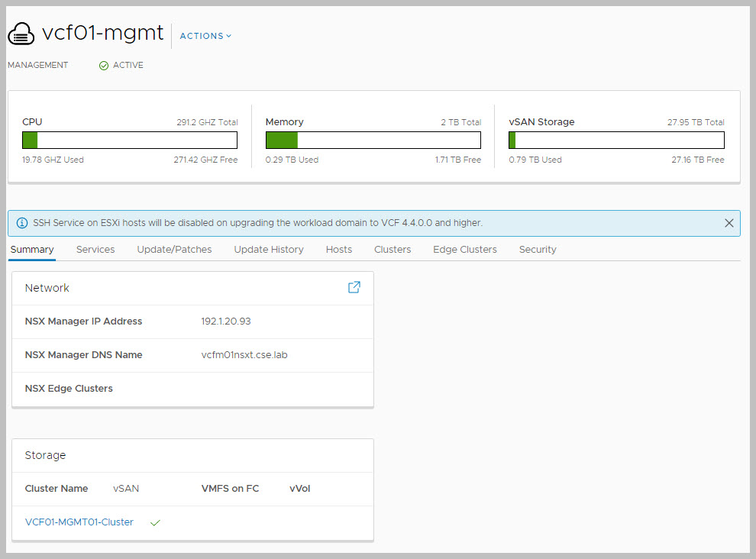756x559 pixels.
Task: Expand the Actions dropdown menu
Action: 205,36
